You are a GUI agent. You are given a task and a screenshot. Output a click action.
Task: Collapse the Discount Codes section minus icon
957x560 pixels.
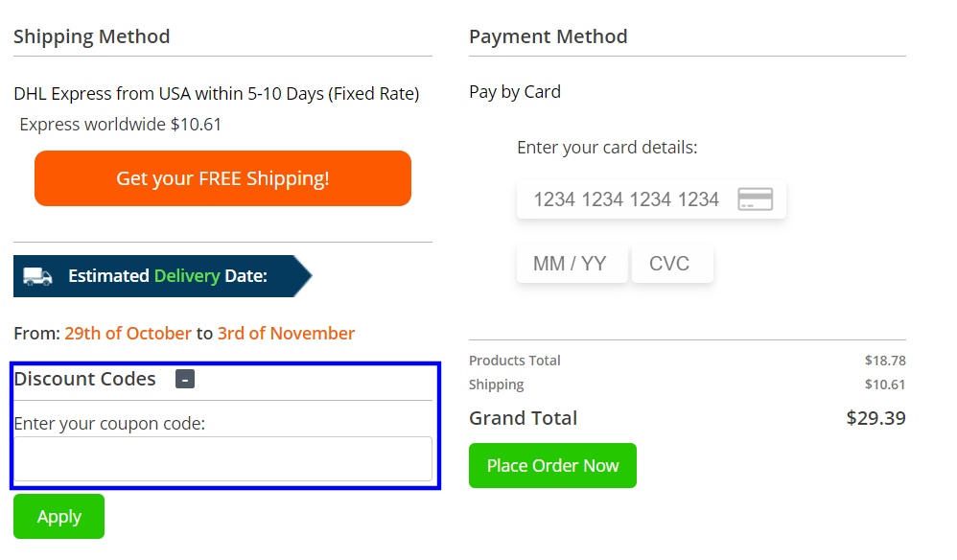[185, 379]
